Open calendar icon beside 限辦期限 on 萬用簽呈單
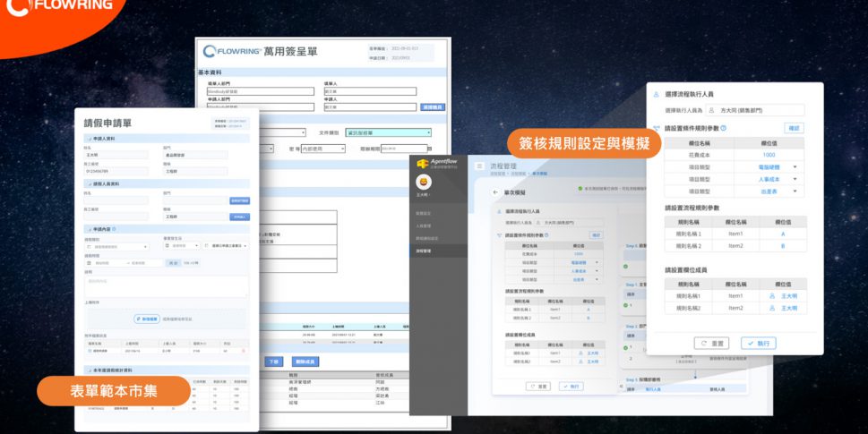Image resolution: width=868 pixels, height=434 pixels. 430,149
